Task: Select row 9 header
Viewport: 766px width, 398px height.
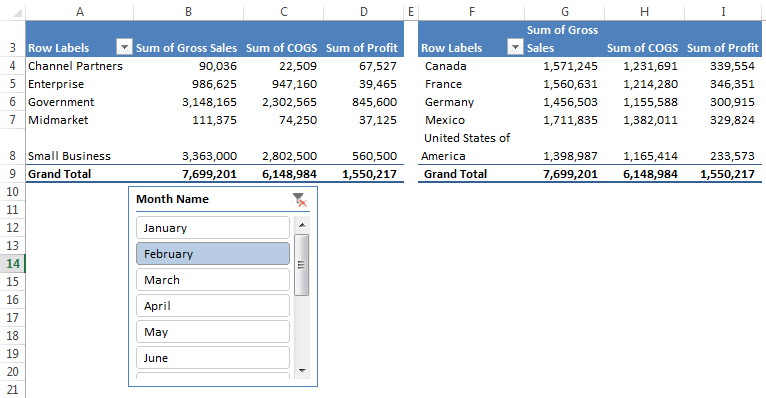Action: [13, 174]
